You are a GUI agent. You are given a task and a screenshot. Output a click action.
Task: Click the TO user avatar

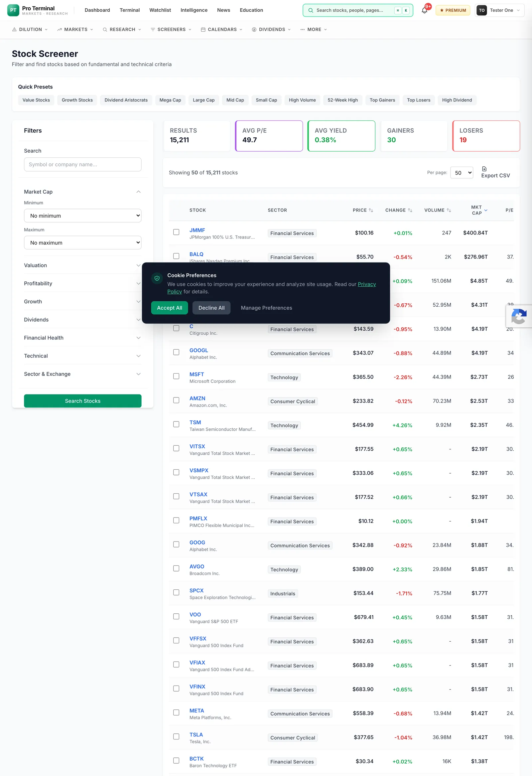point(481,10)
